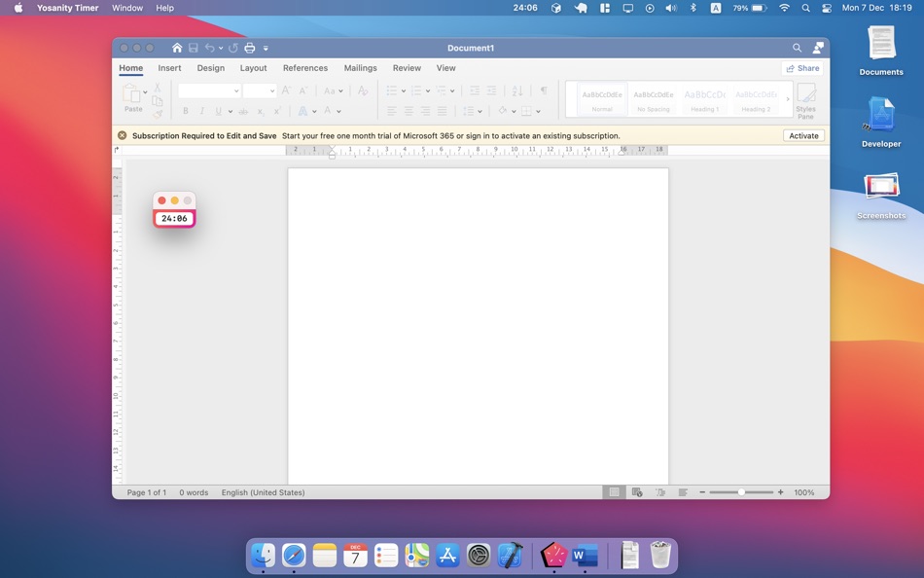This screenshot has height=578, width=924.
Task: Click the Print icon in title bar
Action: [250, 48]
